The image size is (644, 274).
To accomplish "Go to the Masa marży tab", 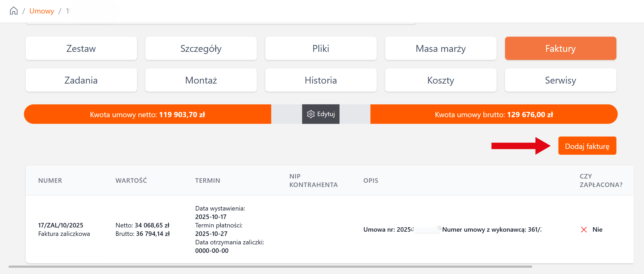I will tap(440, 48).
